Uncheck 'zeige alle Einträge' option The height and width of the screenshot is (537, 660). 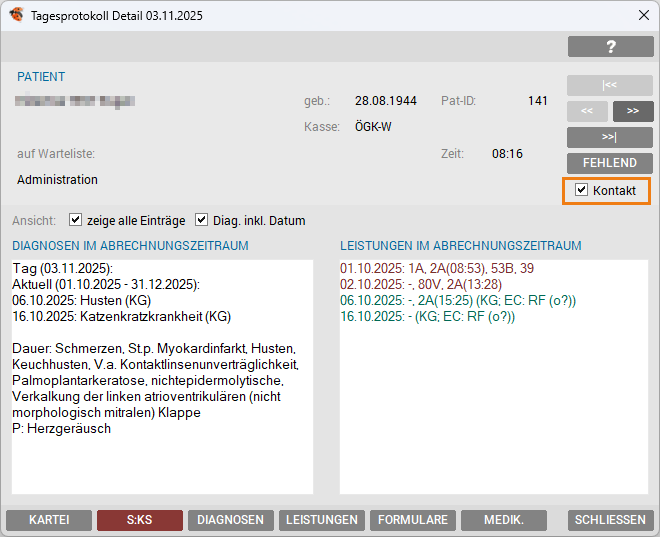point(75,220)
